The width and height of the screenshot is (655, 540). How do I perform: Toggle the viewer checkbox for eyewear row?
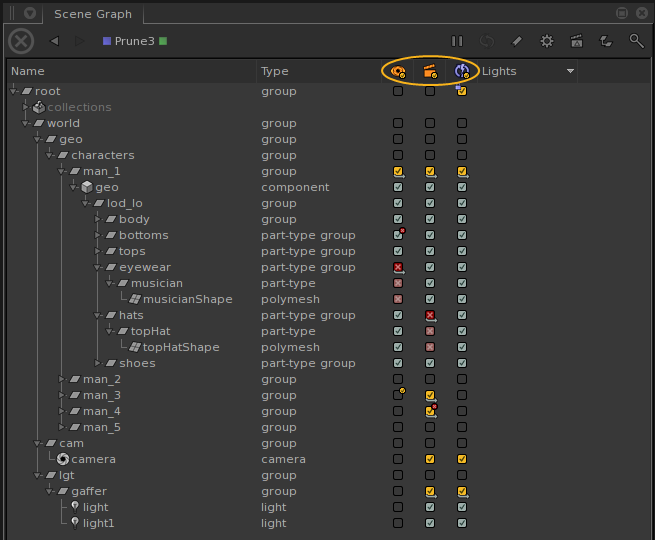(398, 268)
